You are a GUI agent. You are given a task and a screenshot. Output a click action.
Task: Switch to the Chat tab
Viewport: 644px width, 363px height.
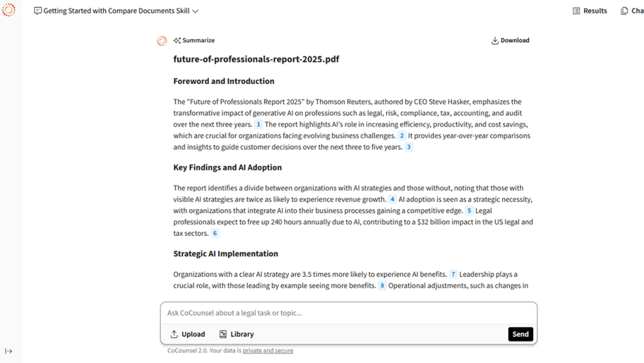point(632,11)
